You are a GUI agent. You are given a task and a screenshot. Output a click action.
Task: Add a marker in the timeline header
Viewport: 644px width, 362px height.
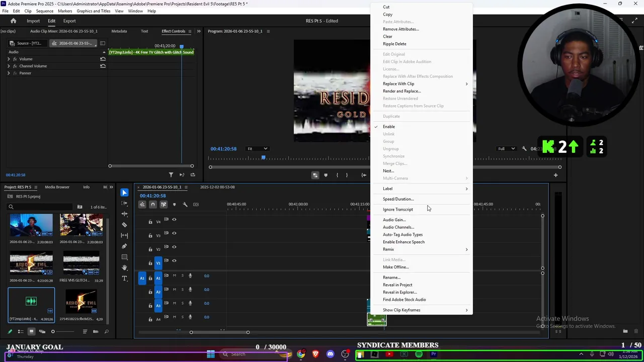[174, 204]
